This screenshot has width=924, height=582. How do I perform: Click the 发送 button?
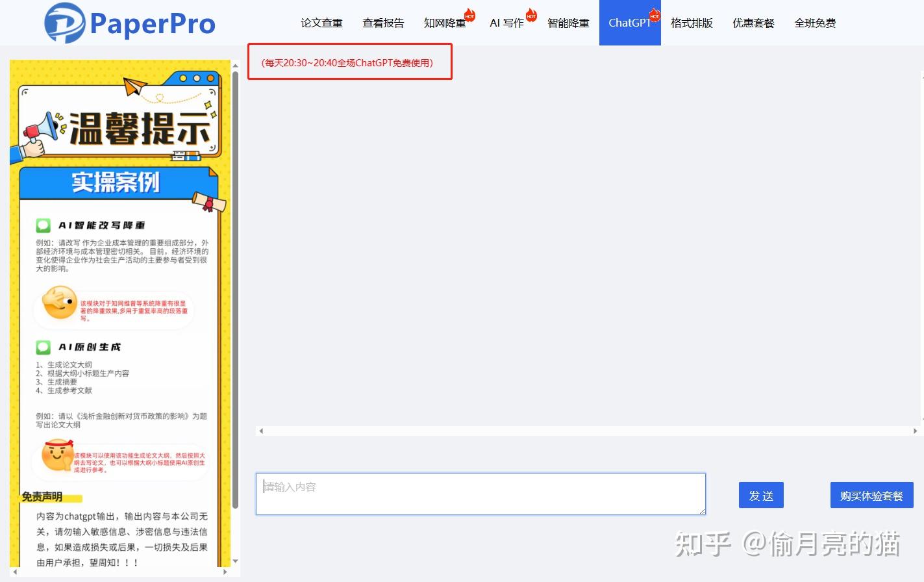pyautogui.click(x=761, y=496)
